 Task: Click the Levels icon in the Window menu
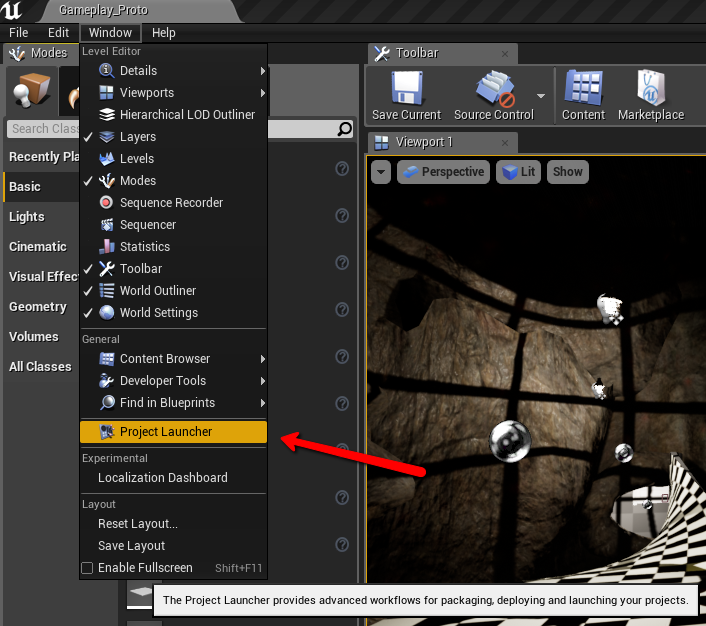pyautogui.click(x=107, y=159)
